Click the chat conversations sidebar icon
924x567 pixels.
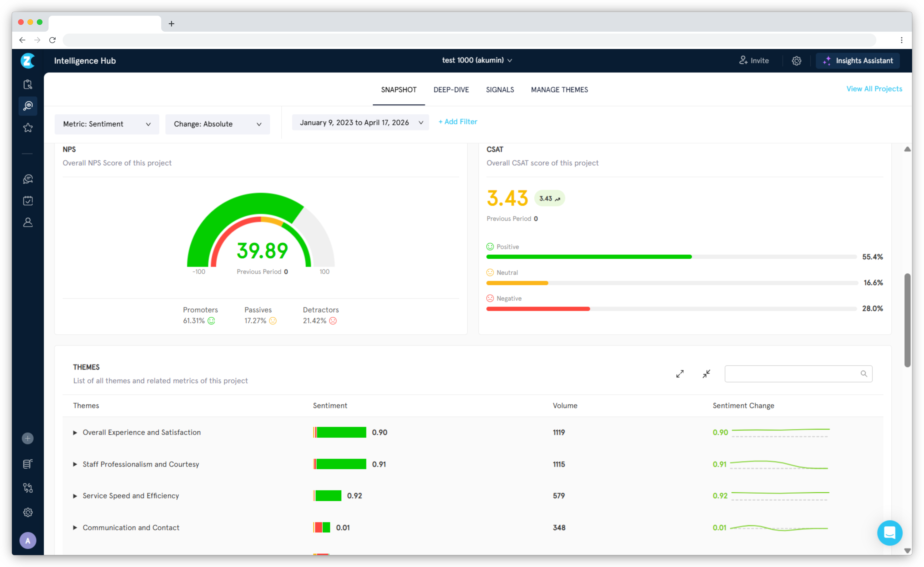pos(28,179)
